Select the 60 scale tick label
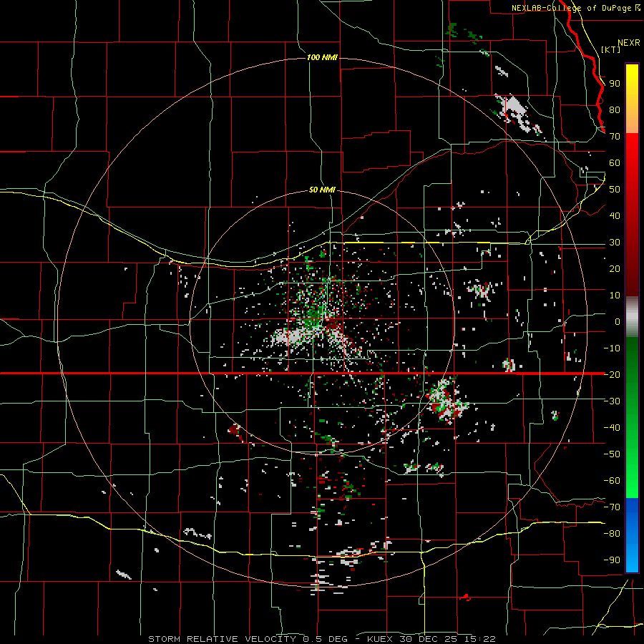 pyautogui.click(x=615, y=163)
